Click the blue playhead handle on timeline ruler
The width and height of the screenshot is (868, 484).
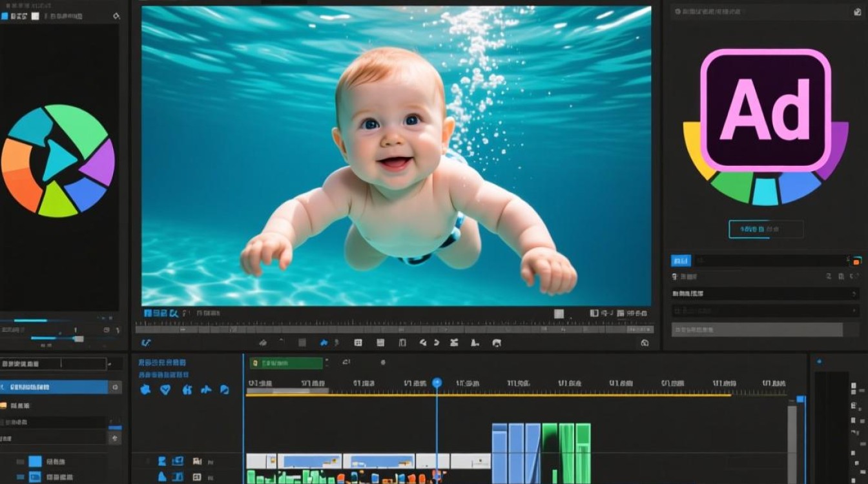pos(437,383)
